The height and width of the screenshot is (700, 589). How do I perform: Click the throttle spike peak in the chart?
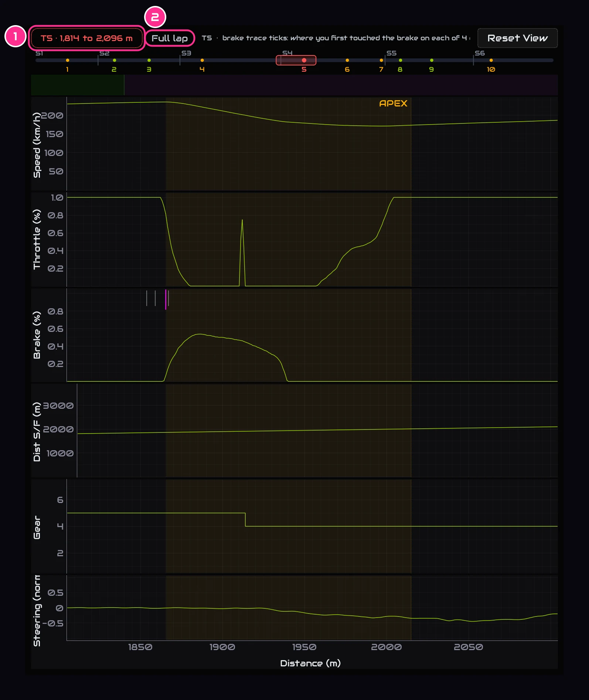(242, 221)
